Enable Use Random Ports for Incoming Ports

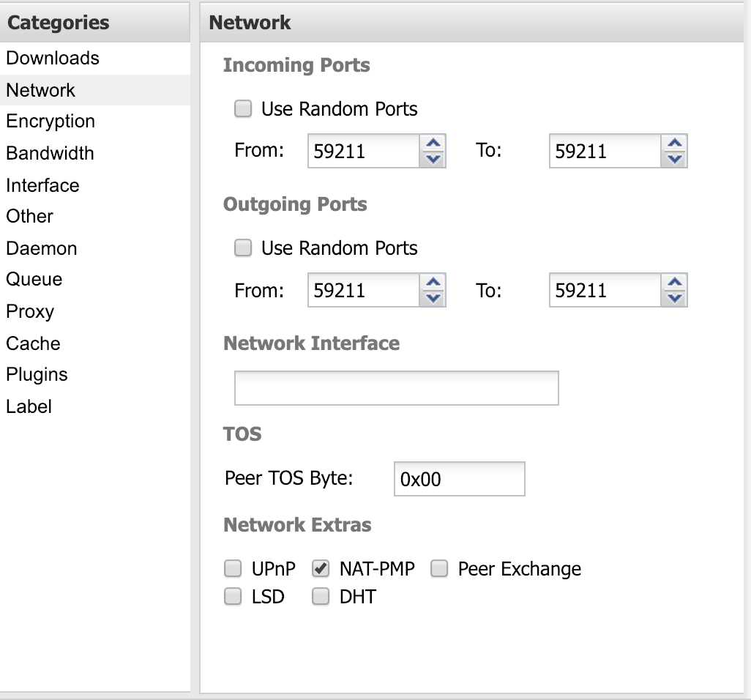pyautogui.click(x=242, y=109)
